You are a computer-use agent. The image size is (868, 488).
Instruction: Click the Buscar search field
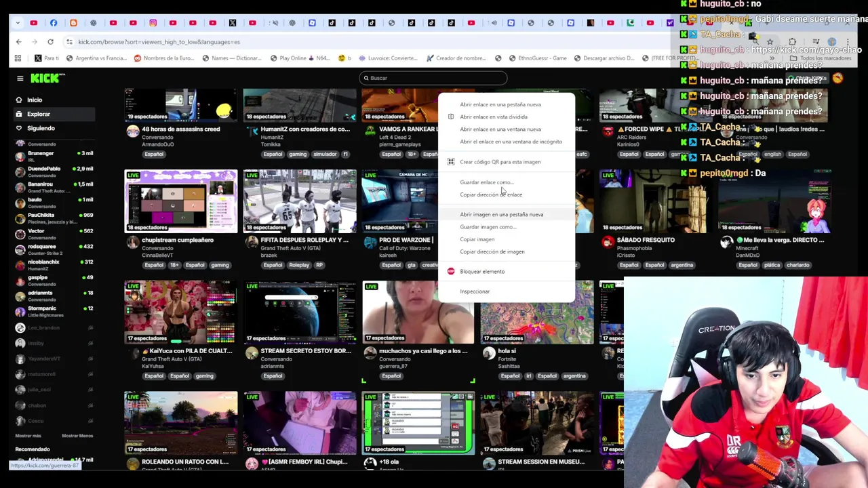433,78
